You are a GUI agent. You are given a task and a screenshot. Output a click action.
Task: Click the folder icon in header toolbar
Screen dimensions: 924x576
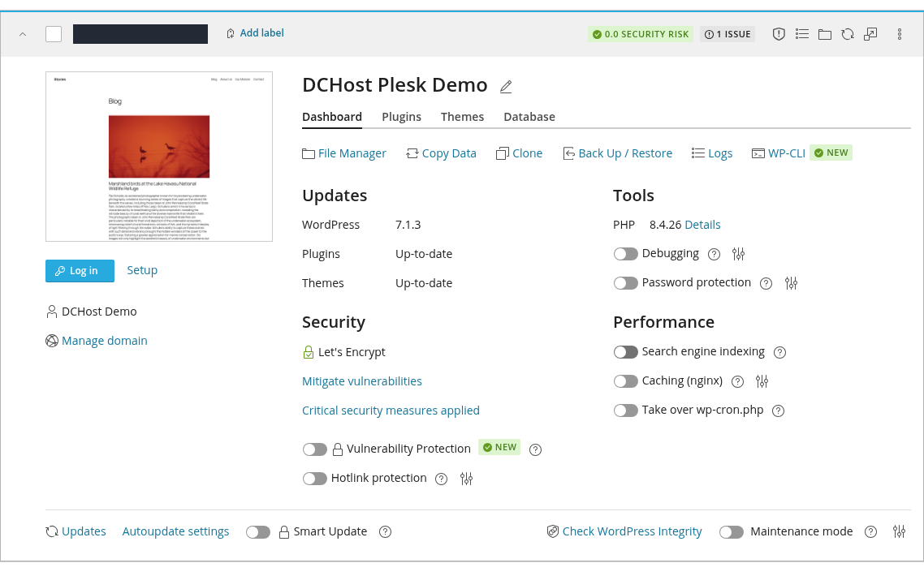click(824, 34)
